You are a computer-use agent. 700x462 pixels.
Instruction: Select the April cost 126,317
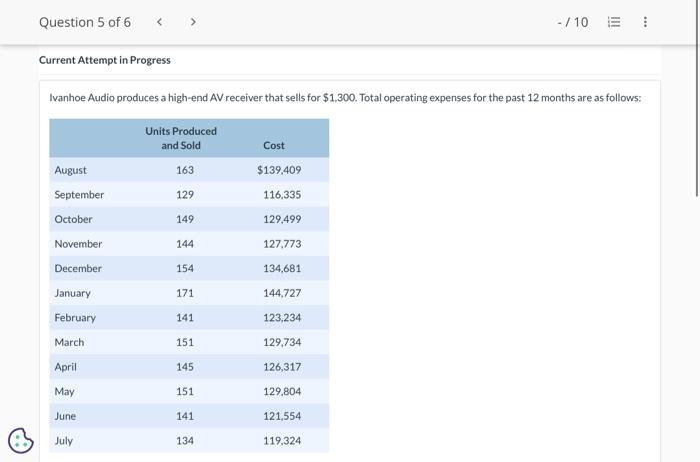[282, 366]
